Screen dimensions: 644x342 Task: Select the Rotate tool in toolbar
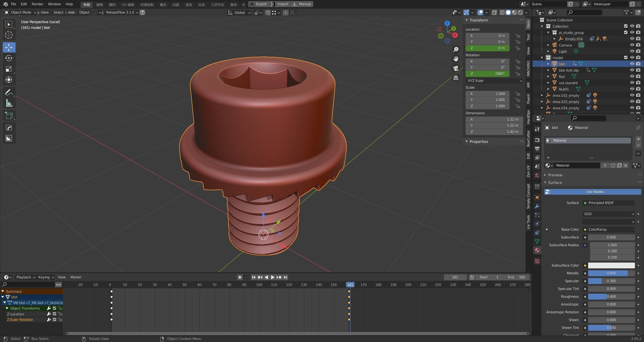9,58
